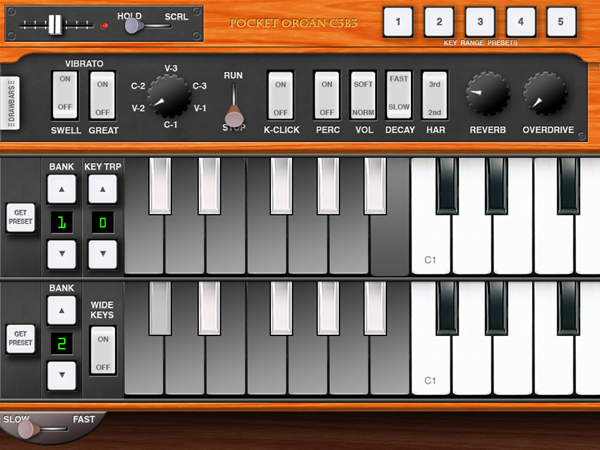Click lower bank display showing 2
This screenshot has width=600, height=450.
coord(62,344)
